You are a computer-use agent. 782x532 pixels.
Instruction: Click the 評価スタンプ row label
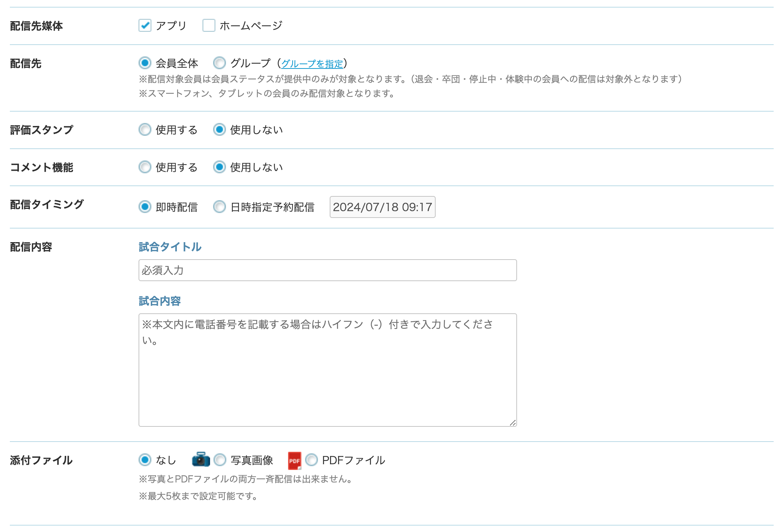coord(42,130)
